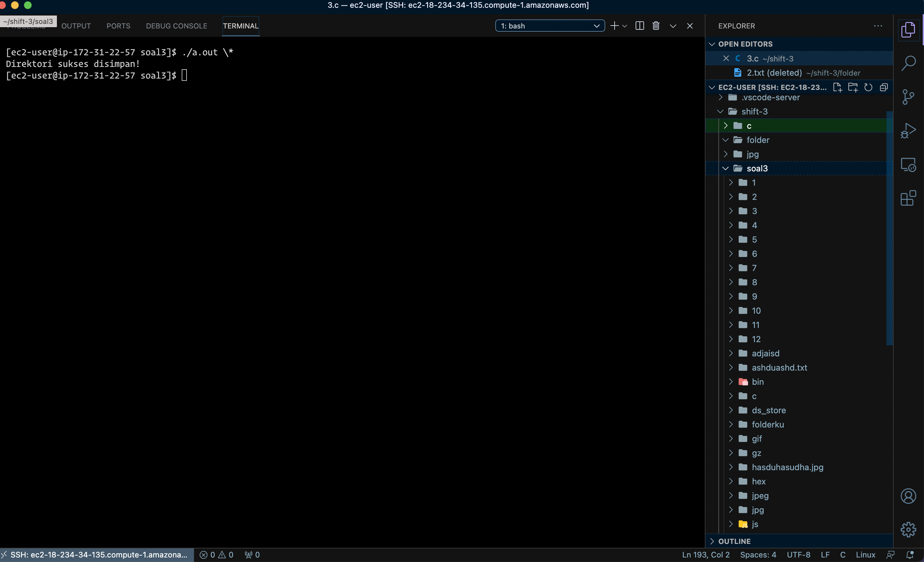This screenshot has width=924, height=562.
Task: Open the bash terminal selector dropdown
Action: coord(550,26)
